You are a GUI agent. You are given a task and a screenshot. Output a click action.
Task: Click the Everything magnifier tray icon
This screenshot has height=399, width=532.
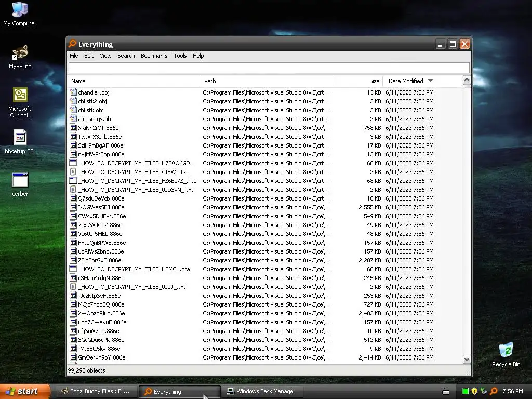point(494,391)
